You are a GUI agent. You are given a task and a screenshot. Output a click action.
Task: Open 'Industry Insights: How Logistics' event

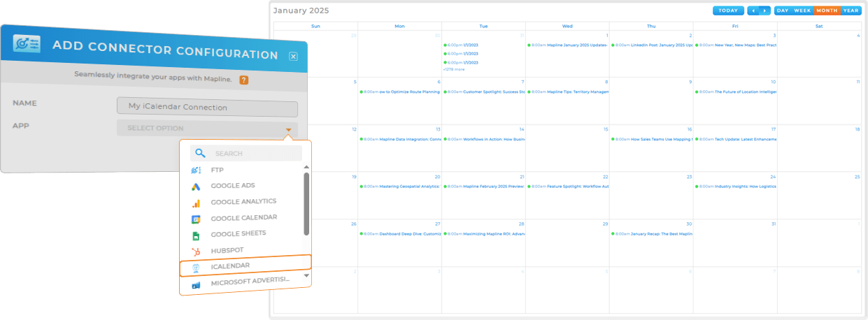735,187
